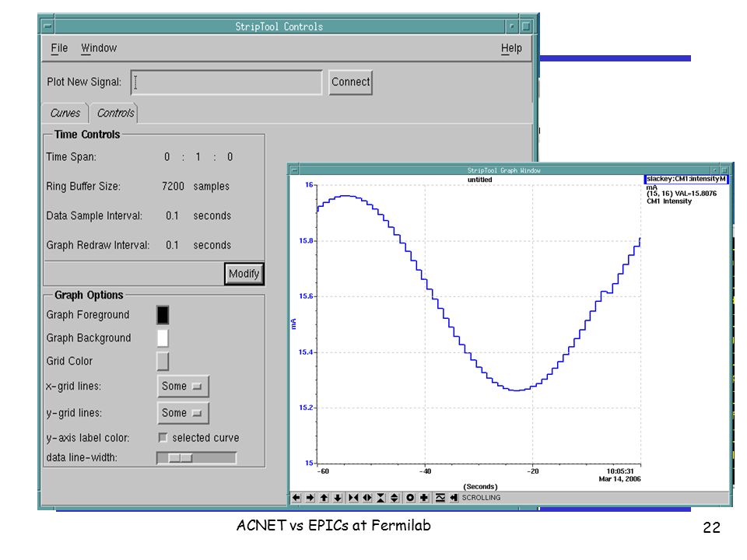The height and width of the screenshot is (560, 747).
Task: Click the auto-scale wave icon
Action: click(x=440, y=498)
